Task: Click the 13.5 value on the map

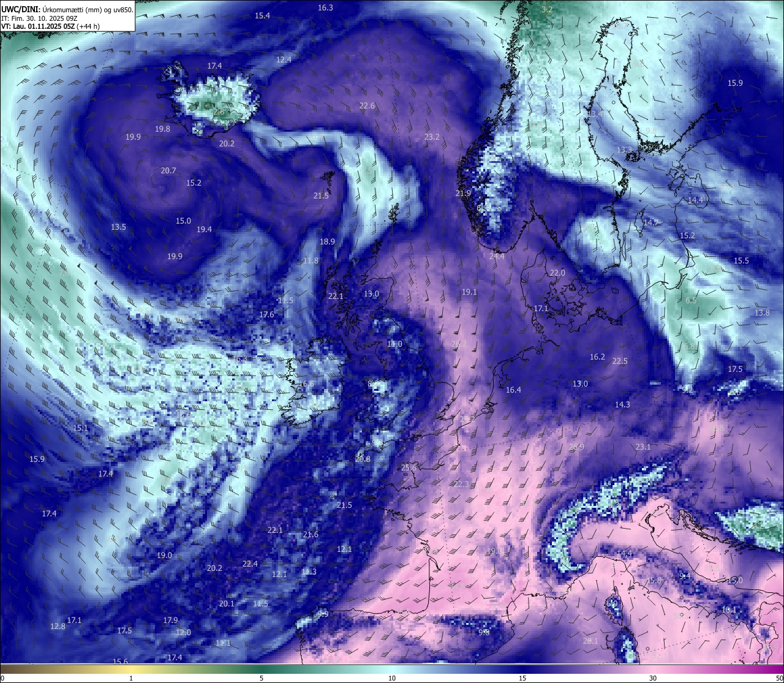Action: pyautogui.click(x=118, y=227)
